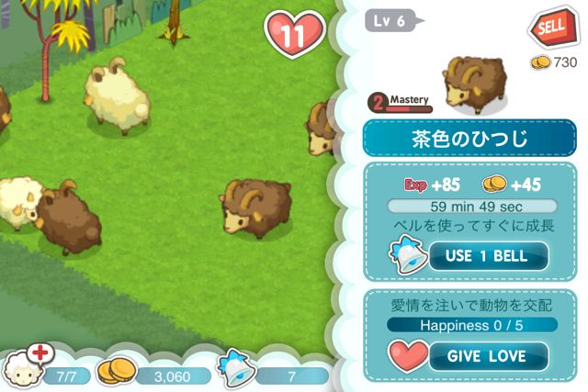Tap the gold coins icon at bottom
588x392 pixels.
pyautogui.click(x=117, y=370)
